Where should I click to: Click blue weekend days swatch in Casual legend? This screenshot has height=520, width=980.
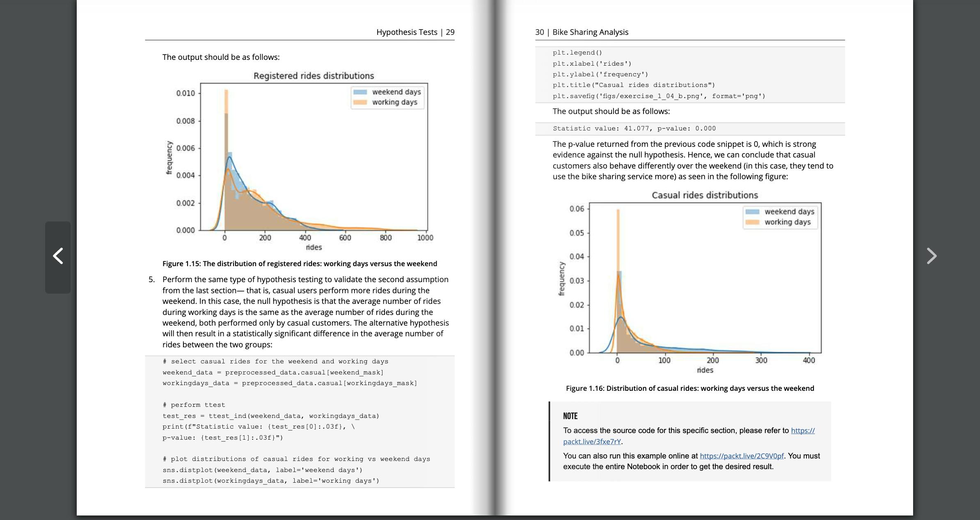click(x=752, y=212)
